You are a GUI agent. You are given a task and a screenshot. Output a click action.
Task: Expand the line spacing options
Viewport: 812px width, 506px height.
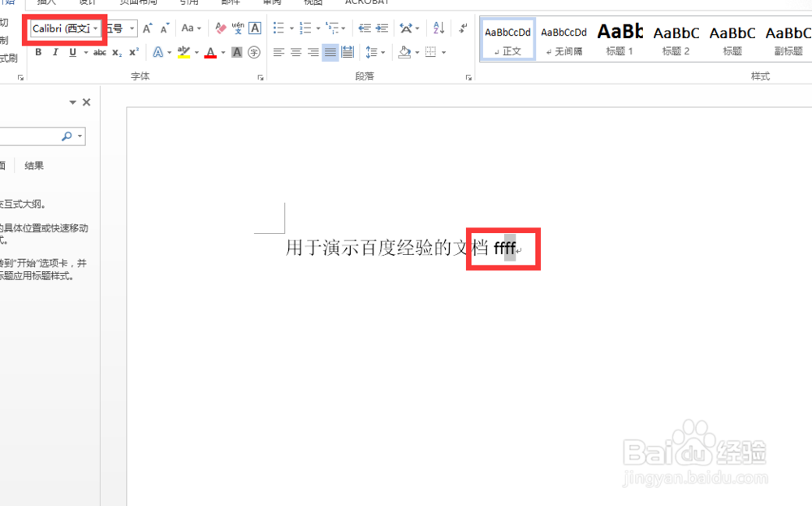coord(381,52)
